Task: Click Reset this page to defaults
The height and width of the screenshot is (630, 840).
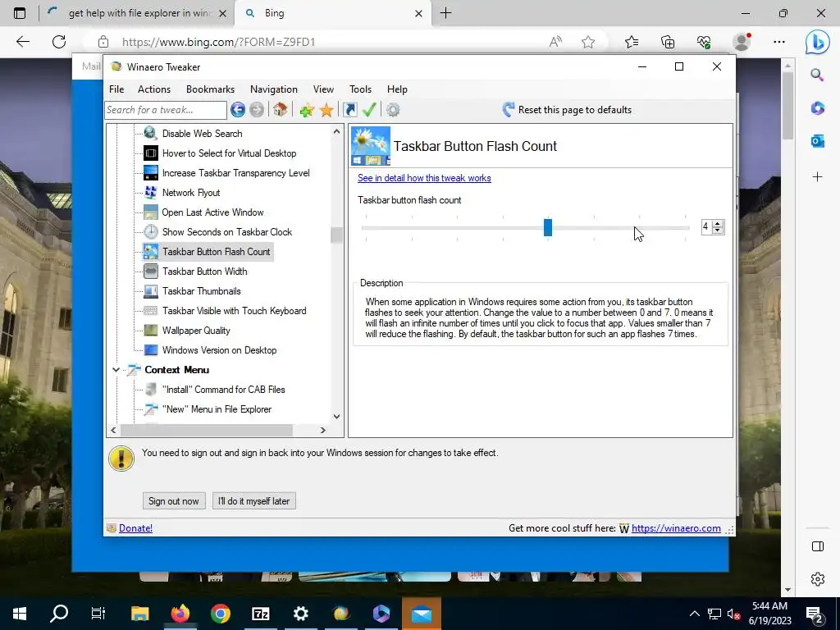Action: coord(568,110)
